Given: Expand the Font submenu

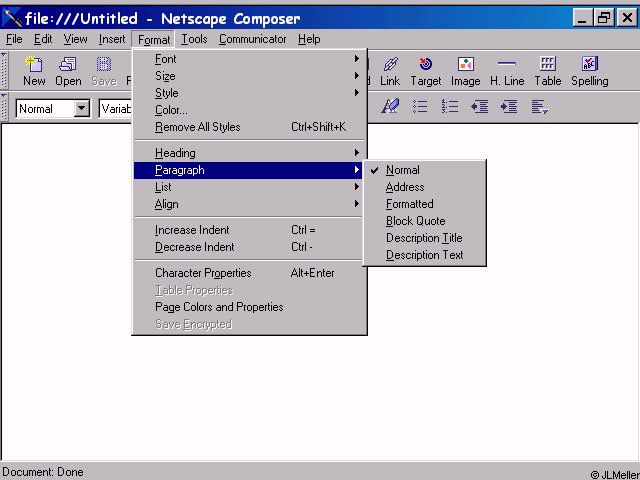Looking at the screenshot, I should click(x=248, y=59).
